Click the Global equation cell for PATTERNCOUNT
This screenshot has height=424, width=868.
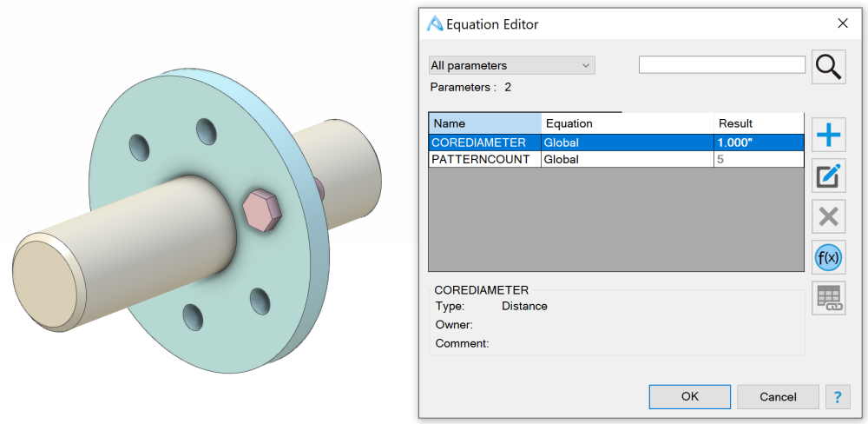[628, 160]
